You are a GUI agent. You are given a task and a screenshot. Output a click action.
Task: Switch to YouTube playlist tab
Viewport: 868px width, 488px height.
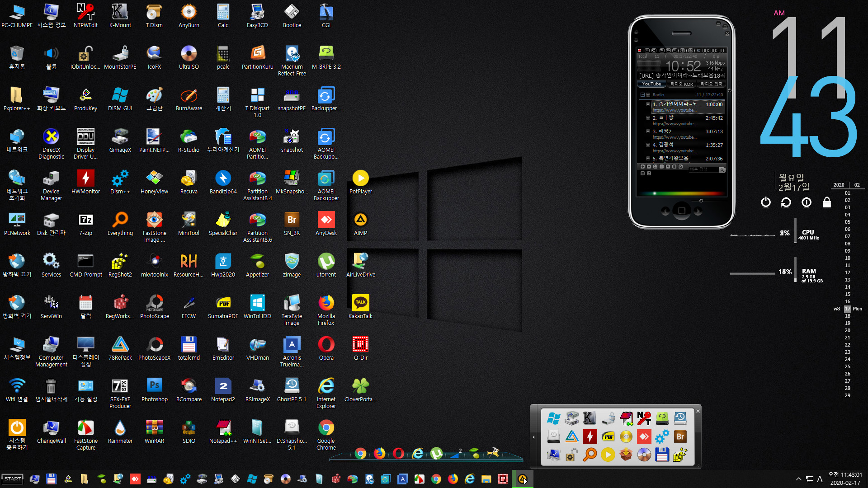click(651, 84)
